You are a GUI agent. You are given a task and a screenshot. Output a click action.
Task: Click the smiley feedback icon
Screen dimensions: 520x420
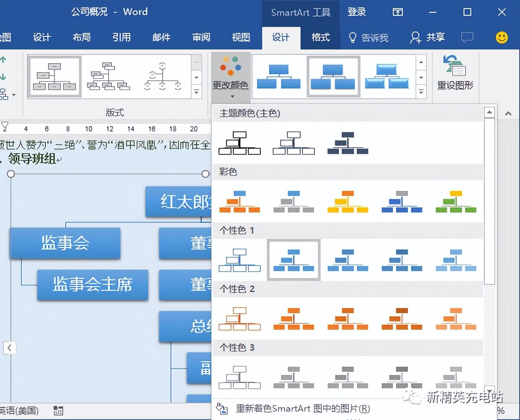[x=501, y=37]
